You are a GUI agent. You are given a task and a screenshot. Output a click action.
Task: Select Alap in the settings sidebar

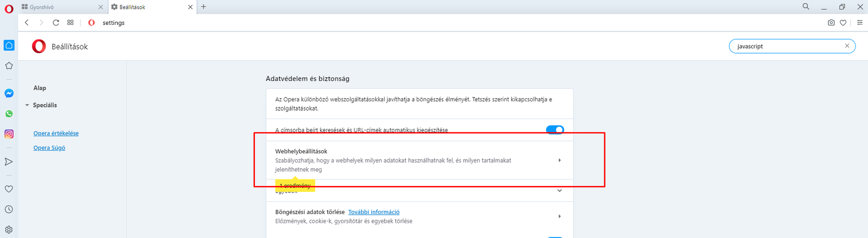pyautogui.click(x=40, y=88)
